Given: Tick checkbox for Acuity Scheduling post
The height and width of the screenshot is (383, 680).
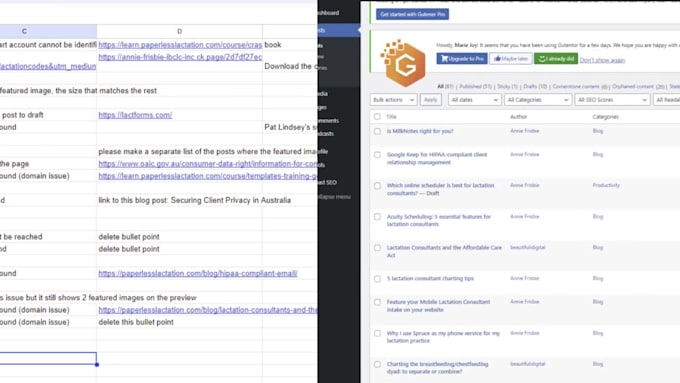Looking at the screenshot, I should click(x=377, y=216).
